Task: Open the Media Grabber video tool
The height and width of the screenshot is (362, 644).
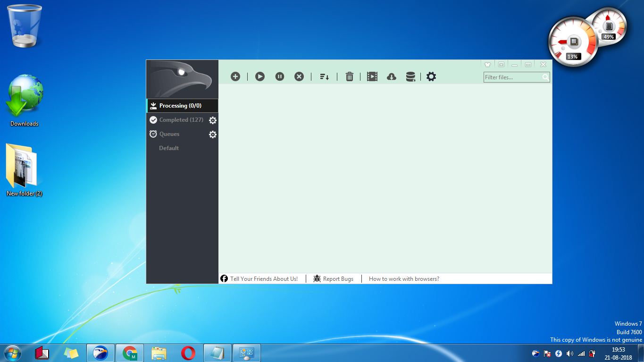Action: pos(372,76)
